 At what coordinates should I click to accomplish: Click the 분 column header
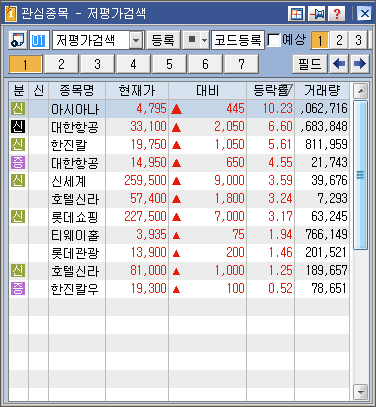point(19,90)
